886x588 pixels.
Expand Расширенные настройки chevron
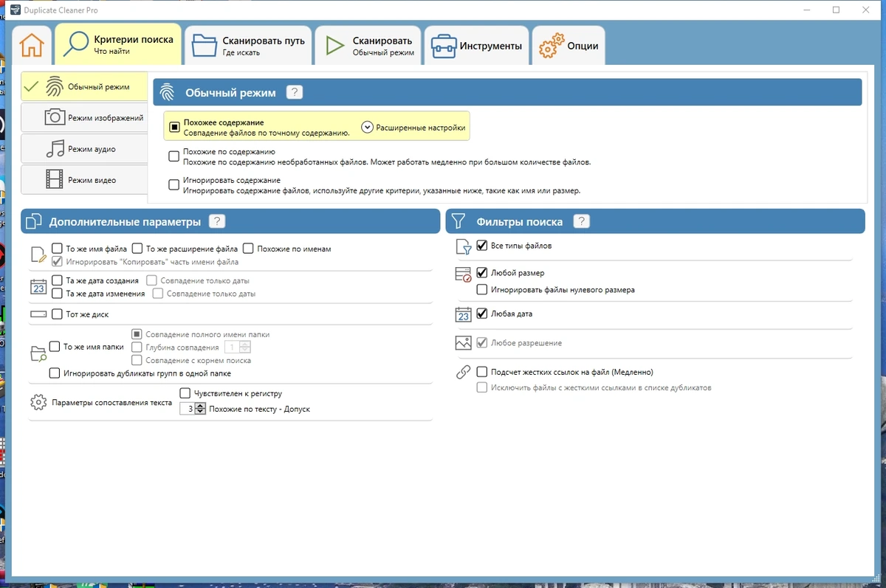(367, 127)
